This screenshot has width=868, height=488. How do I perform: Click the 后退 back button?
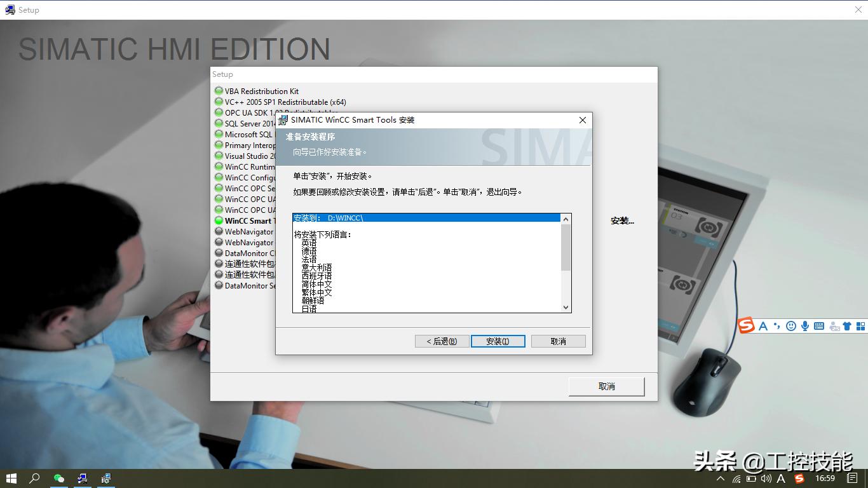pyautogui.click(x=442, y=341)
